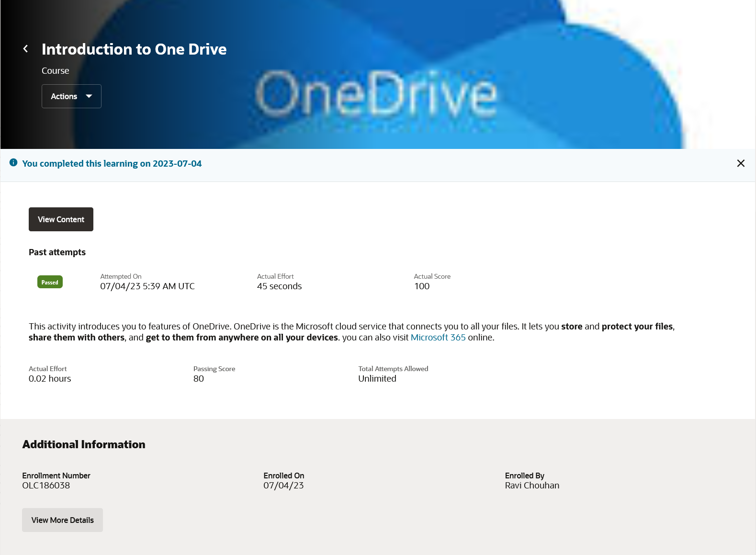This screenshot has height=555, width=756.
Task: Click the Enrolled On date 07/04/23
Action: (283, 486)
